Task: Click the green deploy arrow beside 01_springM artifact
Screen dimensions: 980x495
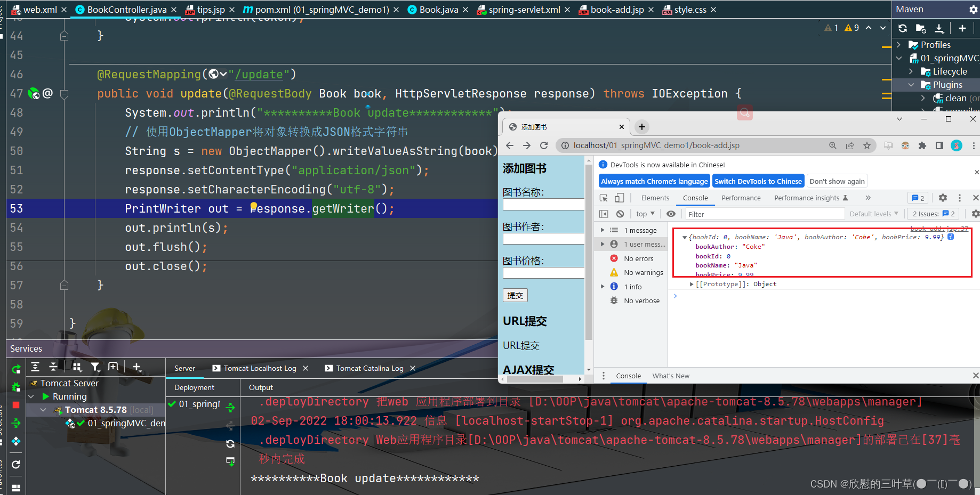Action: click(230, 408)
